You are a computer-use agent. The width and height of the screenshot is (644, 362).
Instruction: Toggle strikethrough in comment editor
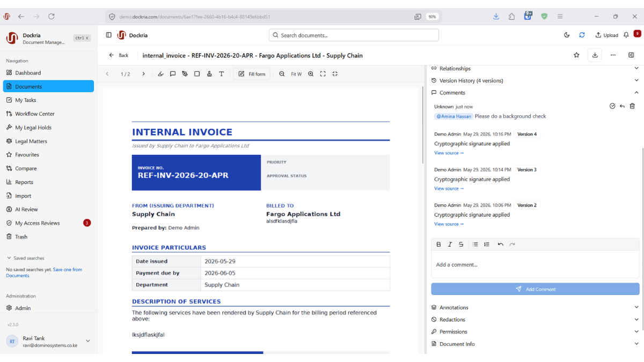point(461,245)
